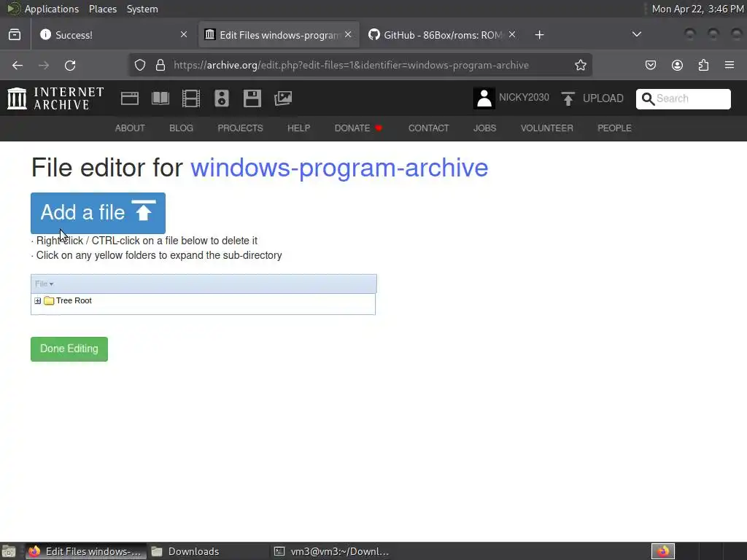Open the Internet Archive Web section icon
The image size is (747, 560).
coord(130,98)
